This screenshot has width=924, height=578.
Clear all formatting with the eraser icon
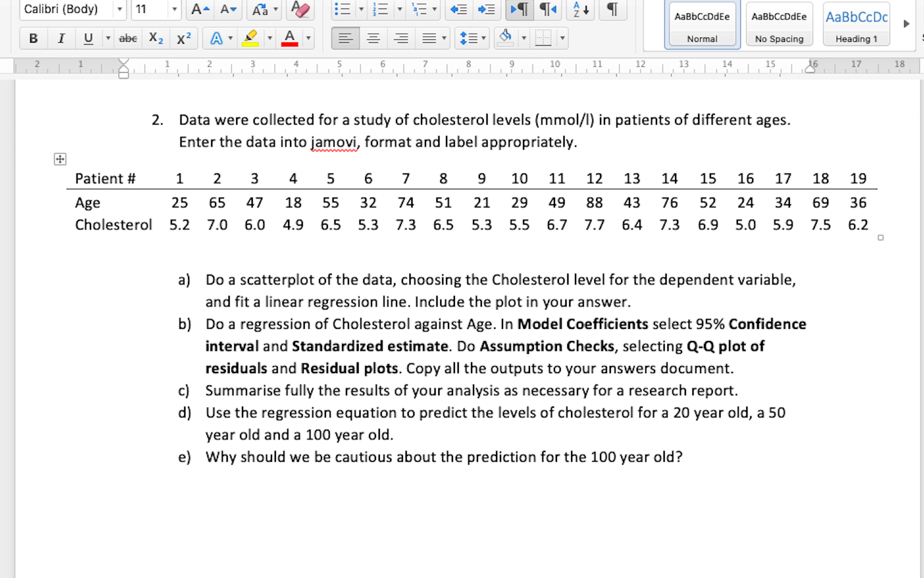click(300, 9)
